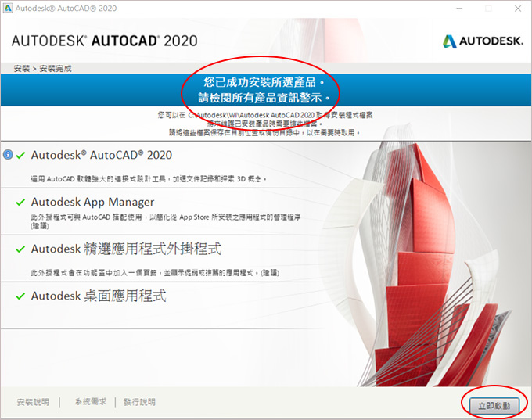532x420 pixels.
Task: Minimize the installer window
Action: click(x=459, y=9)
